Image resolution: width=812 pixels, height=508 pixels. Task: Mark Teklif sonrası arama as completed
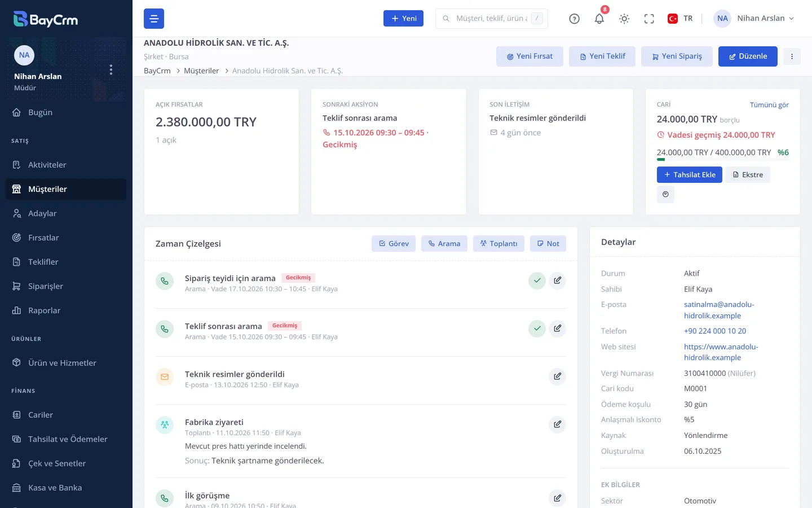(x=537, y=329)
